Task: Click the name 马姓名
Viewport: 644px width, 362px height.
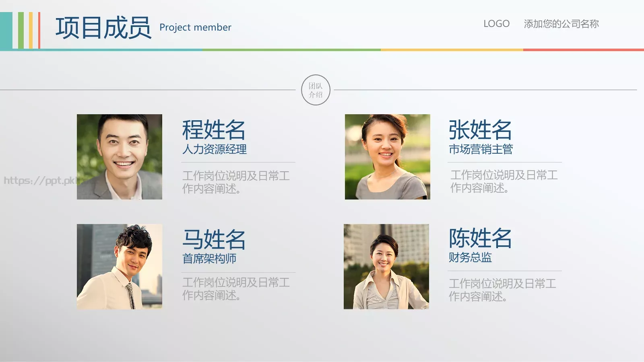Action: [x=214, y=239]
